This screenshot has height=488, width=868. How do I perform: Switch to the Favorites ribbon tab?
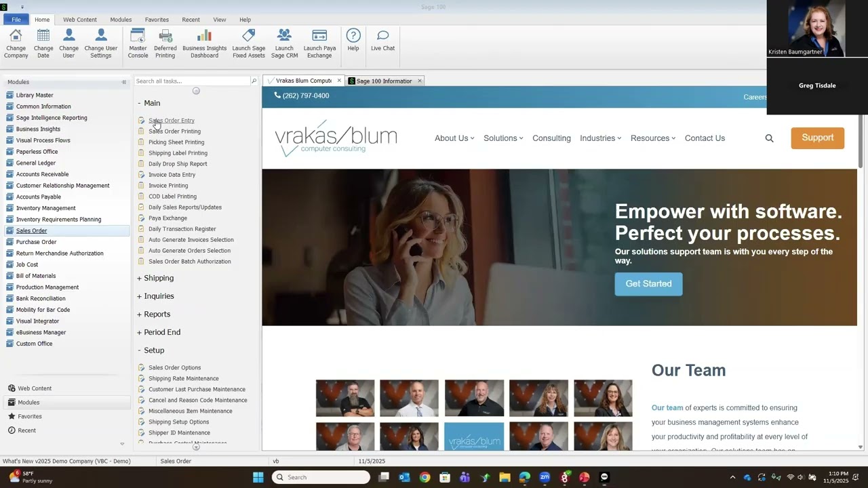(x=157, y=20)
